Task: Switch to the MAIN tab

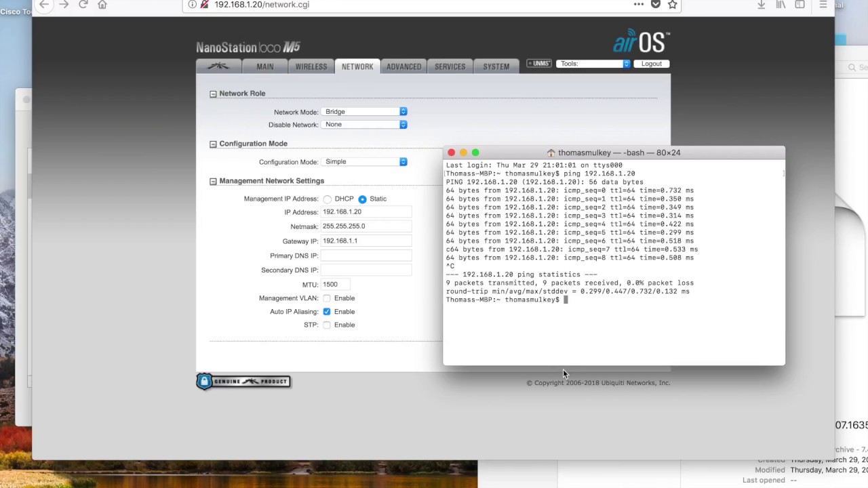Action: 265,66
